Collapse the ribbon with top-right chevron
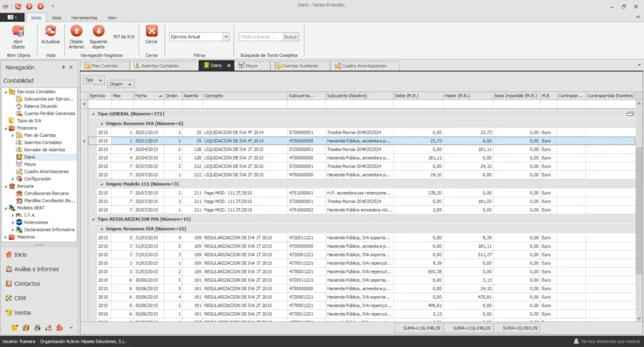Image resolution: width=644 pixels, height=347 pixels. (x=638, y=17)
